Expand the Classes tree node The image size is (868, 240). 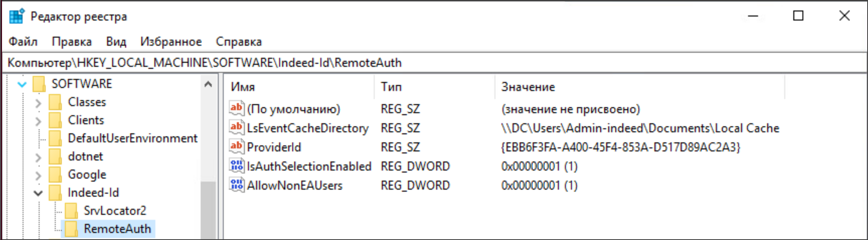(38, 103)
